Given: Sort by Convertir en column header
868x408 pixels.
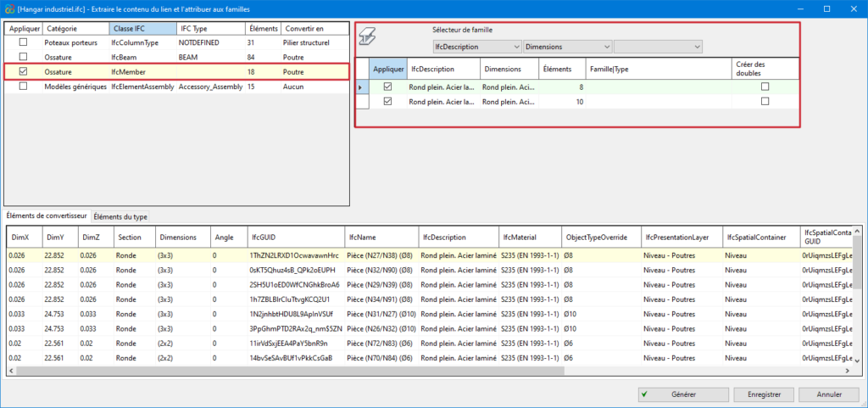Looking at the screenshot, I should click(315, 28).
